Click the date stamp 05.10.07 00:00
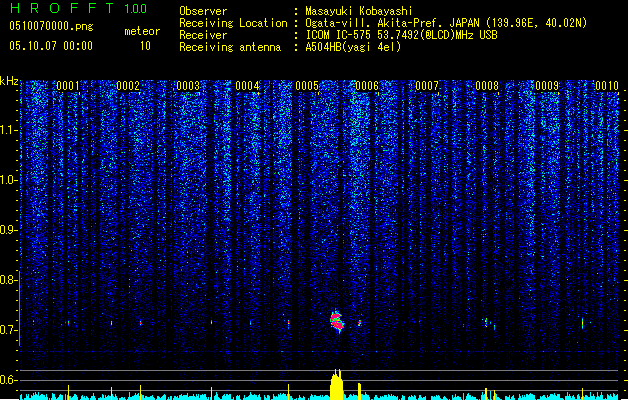This screenshot has width=629, height=400. point(51,46)
